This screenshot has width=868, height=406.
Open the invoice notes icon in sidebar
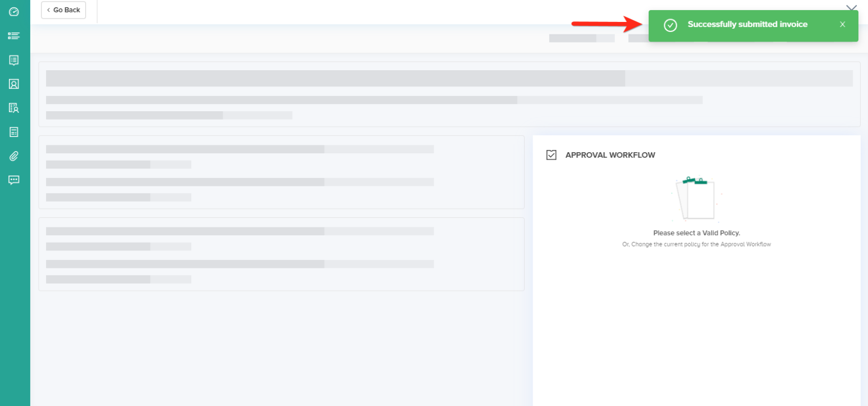point(14,60)
